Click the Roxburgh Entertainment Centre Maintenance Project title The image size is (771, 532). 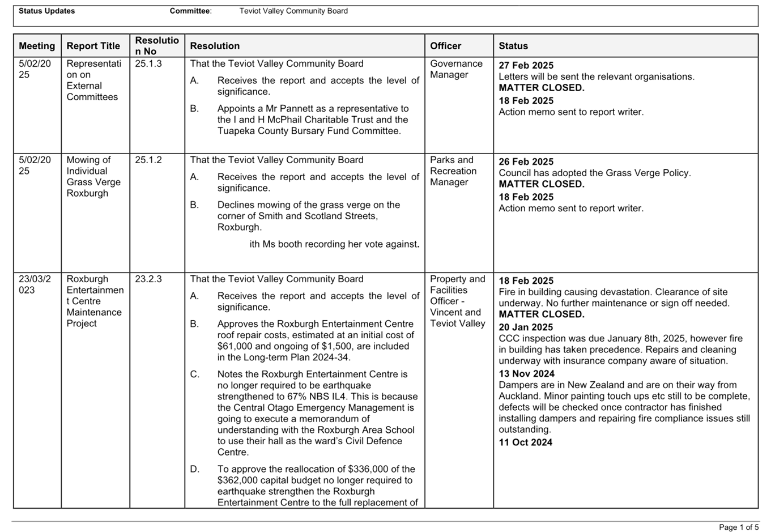[94, 301]
